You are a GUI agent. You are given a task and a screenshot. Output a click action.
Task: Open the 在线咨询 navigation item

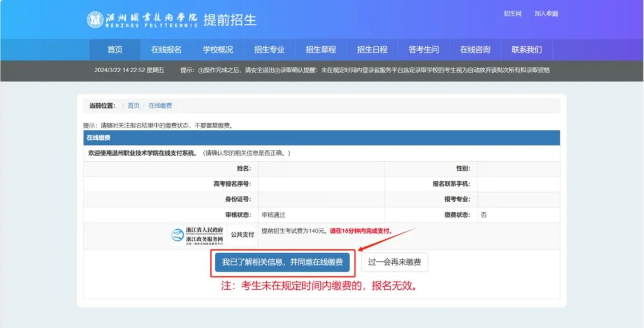tap(475, 49)
